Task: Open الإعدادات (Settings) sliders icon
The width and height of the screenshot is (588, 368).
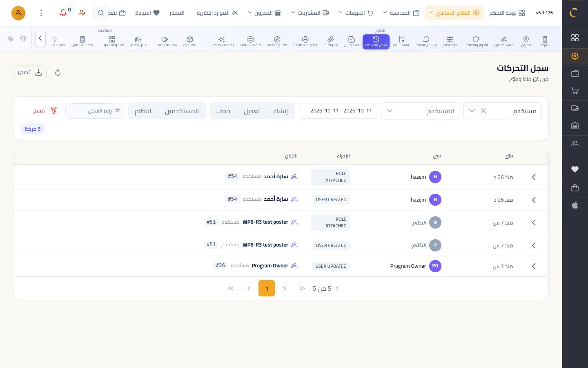Action: (450, 41)
